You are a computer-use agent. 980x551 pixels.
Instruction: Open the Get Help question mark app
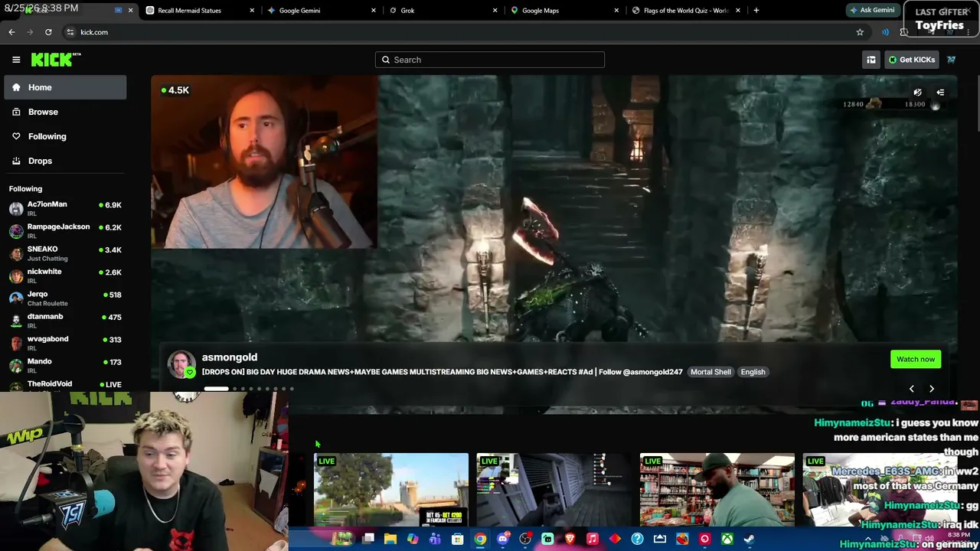[637, 539]
